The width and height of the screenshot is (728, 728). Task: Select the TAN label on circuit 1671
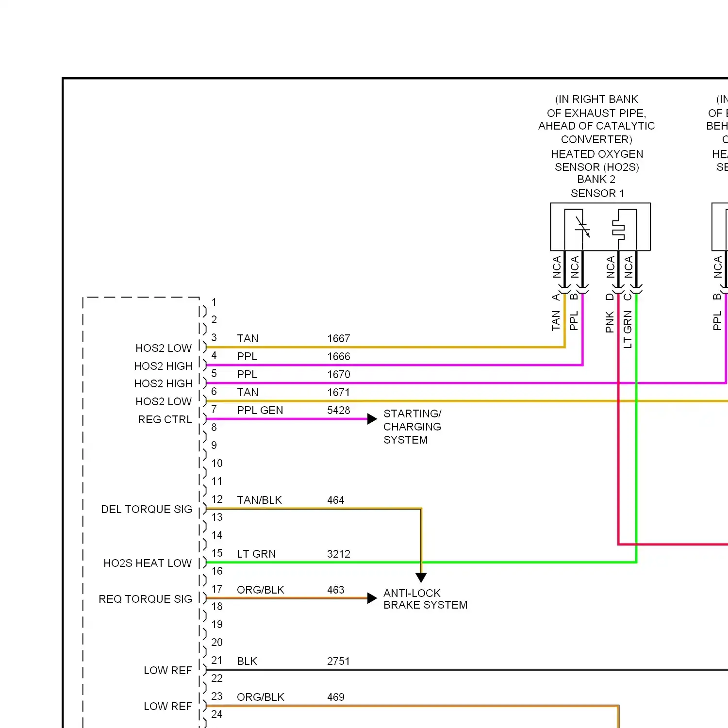pyautogui.click(x=248, y=392)
